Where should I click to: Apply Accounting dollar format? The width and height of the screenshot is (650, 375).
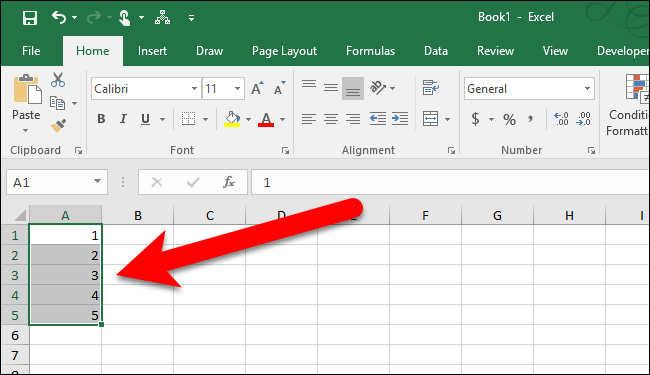point(475,119)
